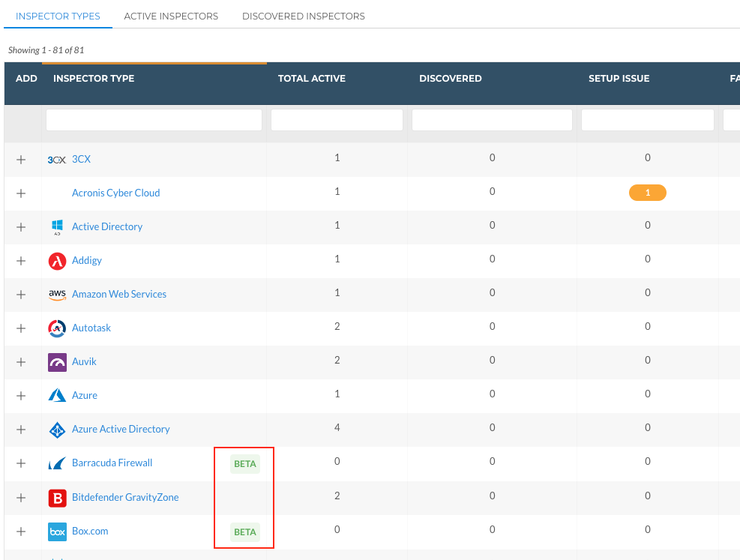The width and height of the screenshot is (740, 560).
Task: Open the Bitdefender GravityZone link
Action: coord(125,497)
